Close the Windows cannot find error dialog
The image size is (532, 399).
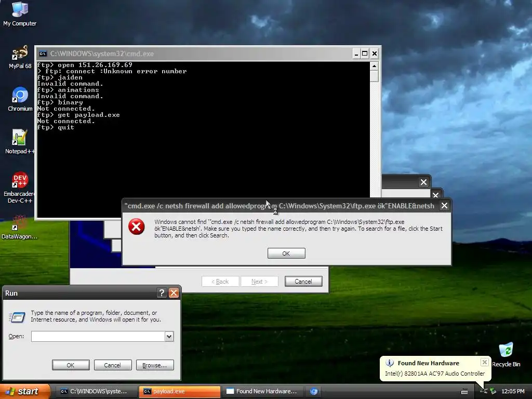444,206
